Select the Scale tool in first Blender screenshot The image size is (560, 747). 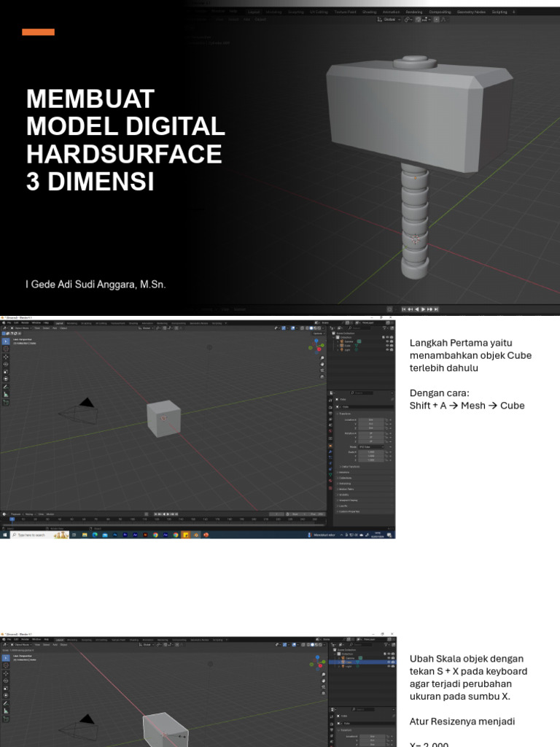click(x=6, y=371)
